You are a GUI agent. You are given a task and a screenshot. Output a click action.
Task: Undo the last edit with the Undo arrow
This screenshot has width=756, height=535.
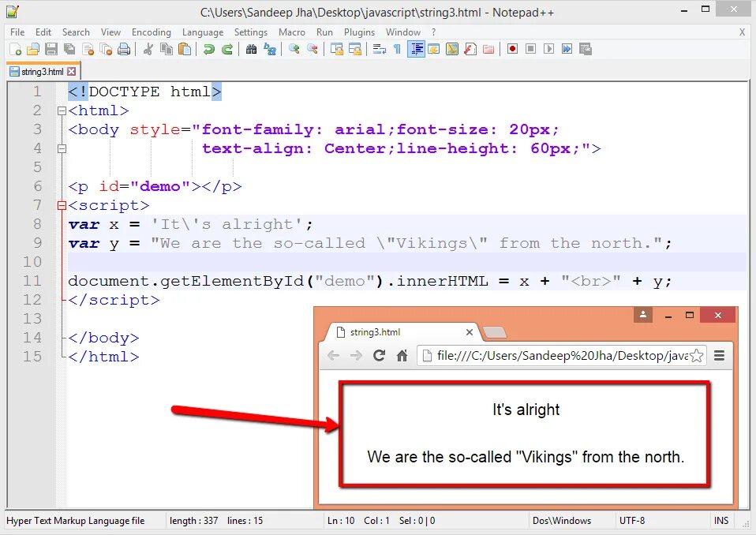(x=208, y=49)
